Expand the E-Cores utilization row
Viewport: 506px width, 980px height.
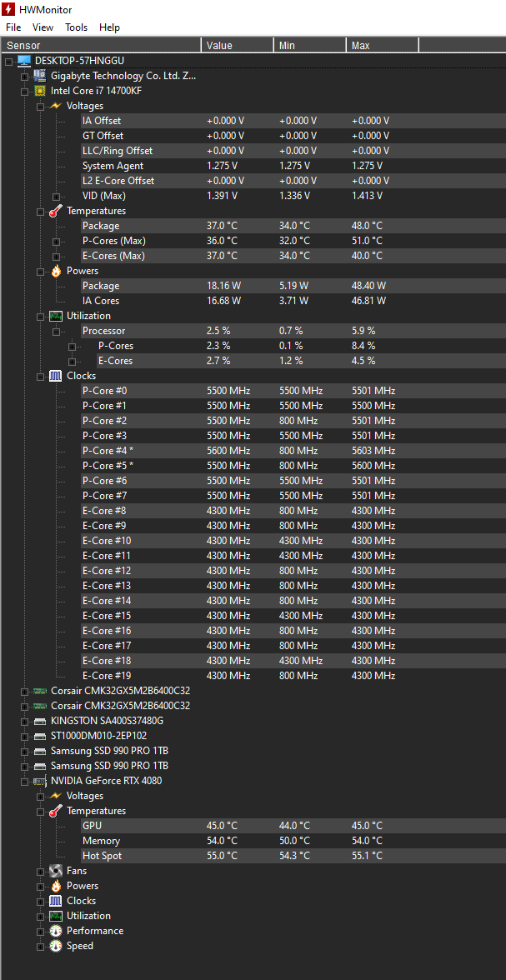(72, 362)
